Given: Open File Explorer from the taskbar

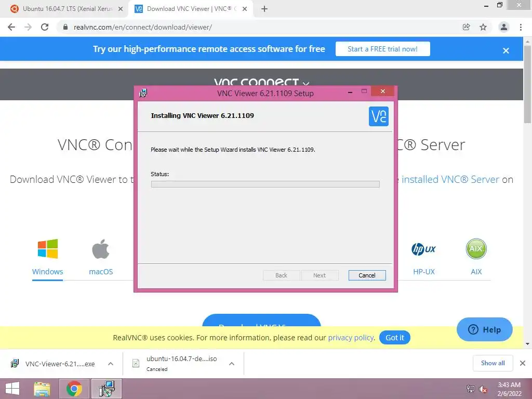Looking at the screenshot, I should [x=42, y=389].
